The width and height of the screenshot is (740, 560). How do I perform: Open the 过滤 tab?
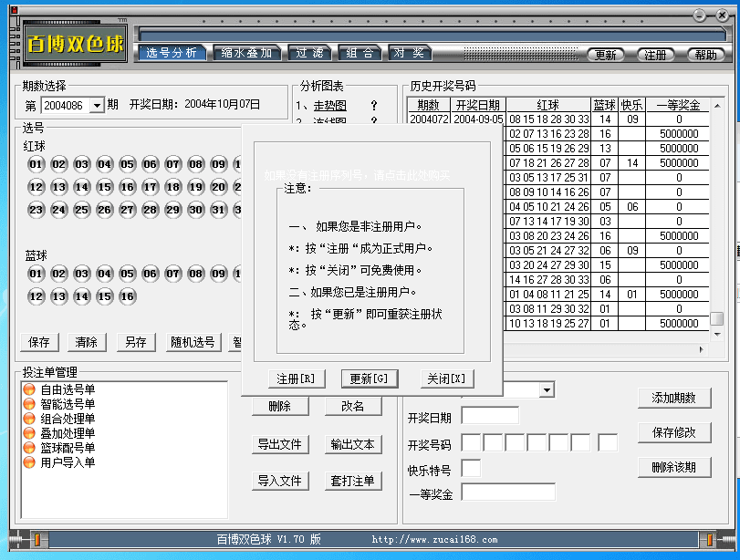tap(309, 53)
